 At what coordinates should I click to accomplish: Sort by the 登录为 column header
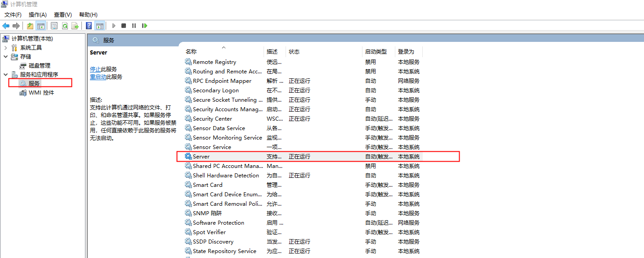point(406,51)
